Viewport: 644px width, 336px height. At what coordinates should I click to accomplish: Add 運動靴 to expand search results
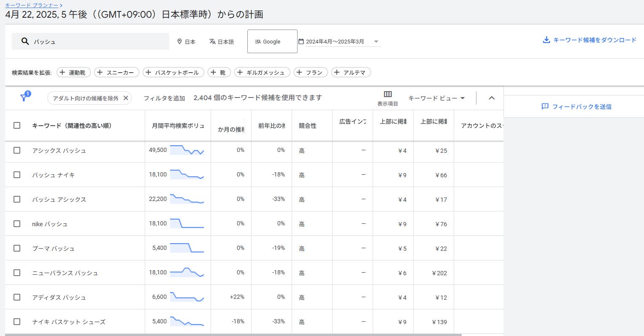point(73,72)
